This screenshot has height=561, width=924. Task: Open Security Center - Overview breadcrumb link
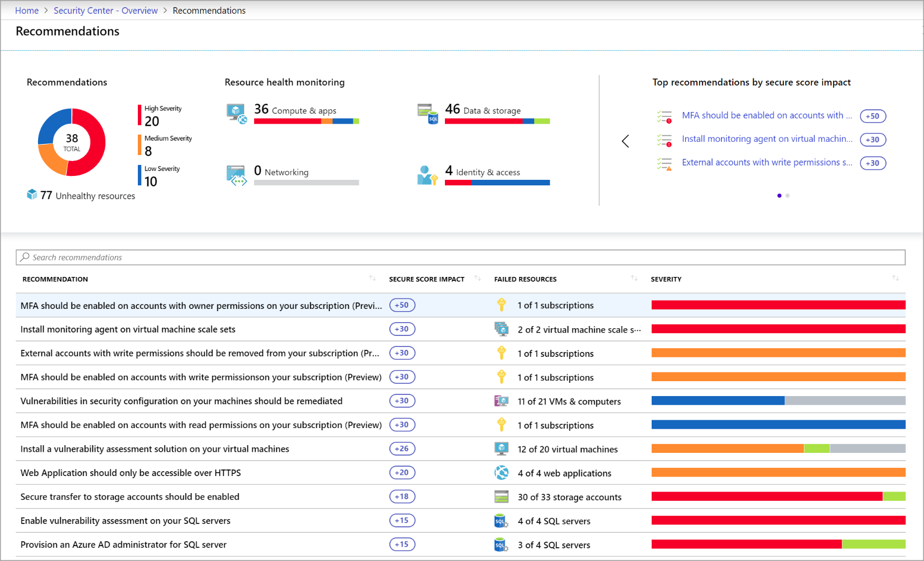(x=105, y=10)
